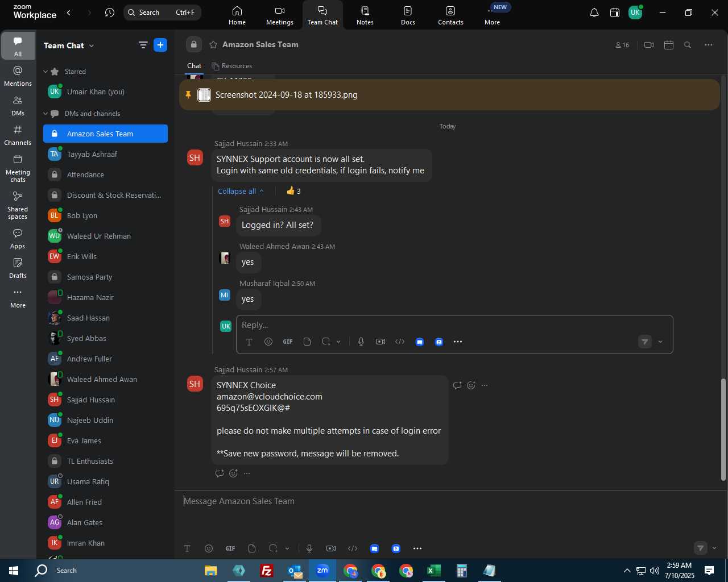Open Shared spaces in sidebar

point(18,205)
